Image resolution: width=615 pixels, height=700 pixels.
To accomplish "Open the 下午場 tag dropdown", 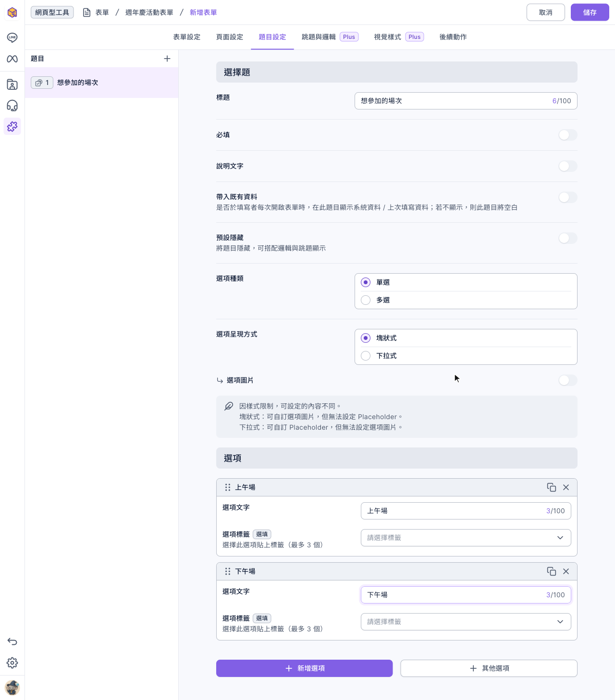I will pyautogui.click(x=466, y=622).
